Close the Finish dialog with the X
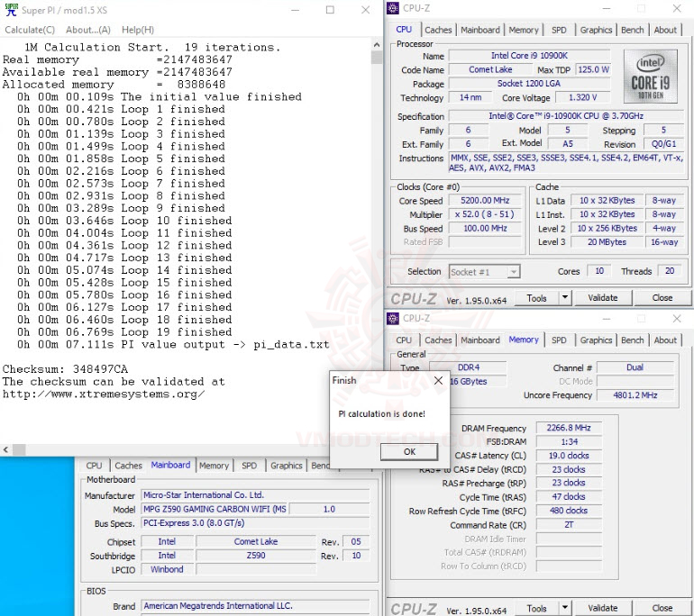This screenshot has width=694, height=616. [x=438, y=380]
